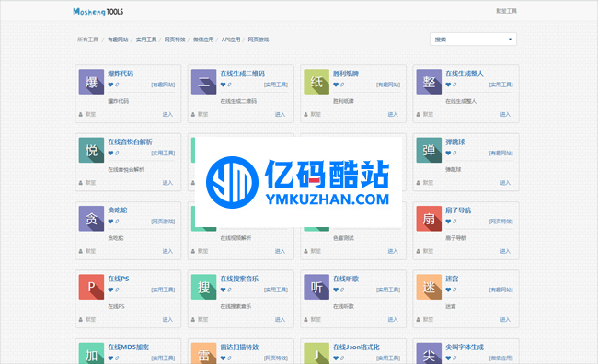The width and height of the screenshot is (598, 364).
Task: Like 在线生成二维码 via its heart icon
Action: pyautogui.click(x=224, y=85)
